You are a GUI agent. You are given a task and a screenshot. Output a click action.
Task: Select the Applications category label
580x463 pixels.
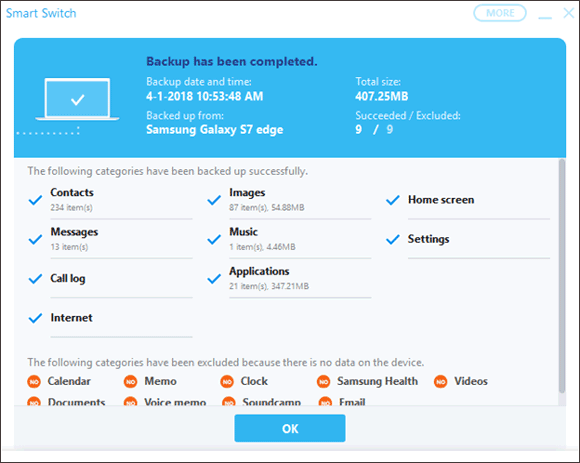tap(259, 271)
